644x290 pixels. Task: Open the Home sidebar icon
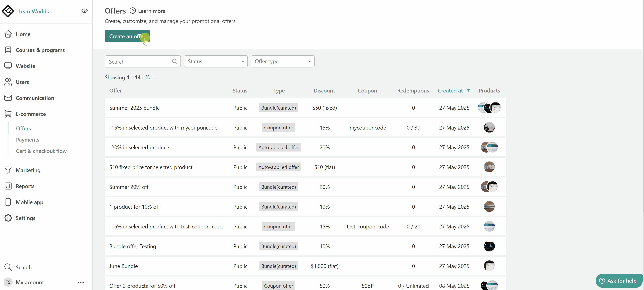coord(8,34)
